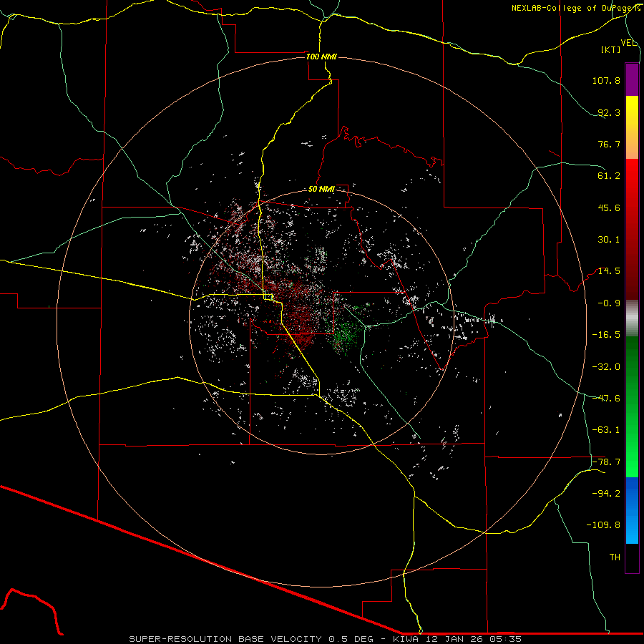Image resolution: width=644 pixels, height=644 pixels.
Task: Click the black TH swatch at legend bottom
Action: pos(632,558)
